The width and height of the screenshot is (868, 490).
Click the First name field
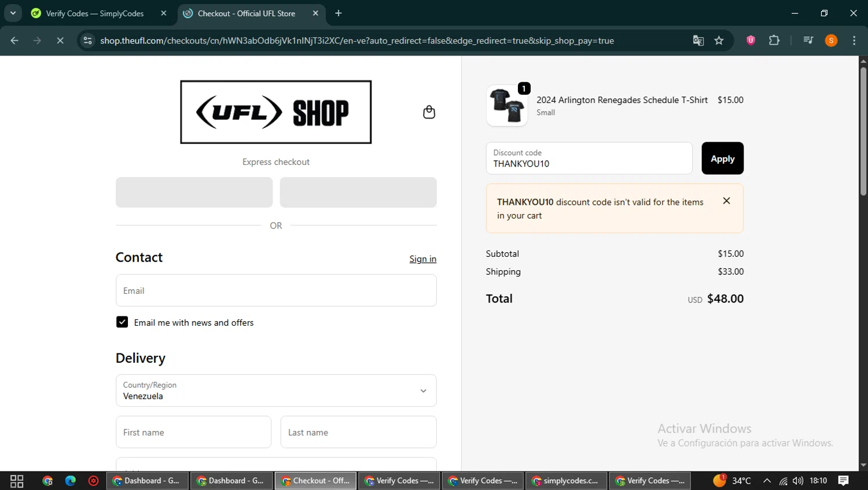point(193,432)
